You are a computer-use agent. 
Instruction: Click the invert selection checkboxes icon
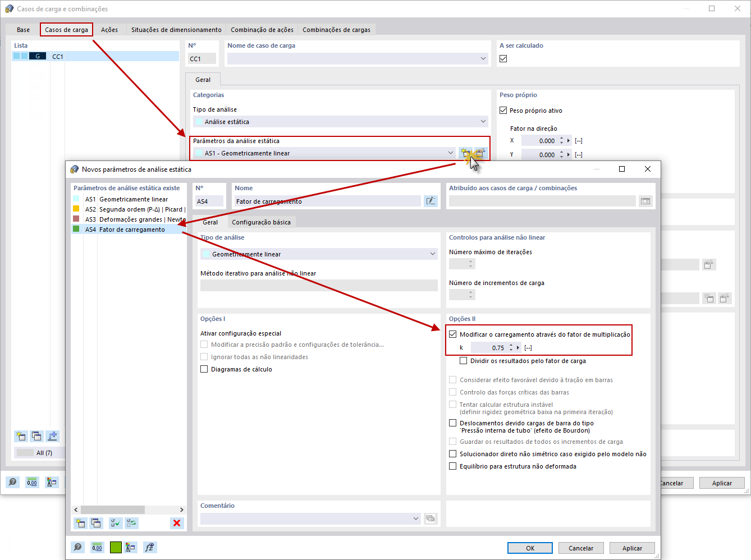pos(131,523)
